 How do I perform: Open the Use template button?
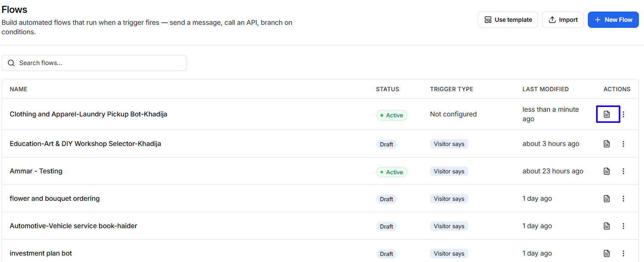(x=508, y=20)
